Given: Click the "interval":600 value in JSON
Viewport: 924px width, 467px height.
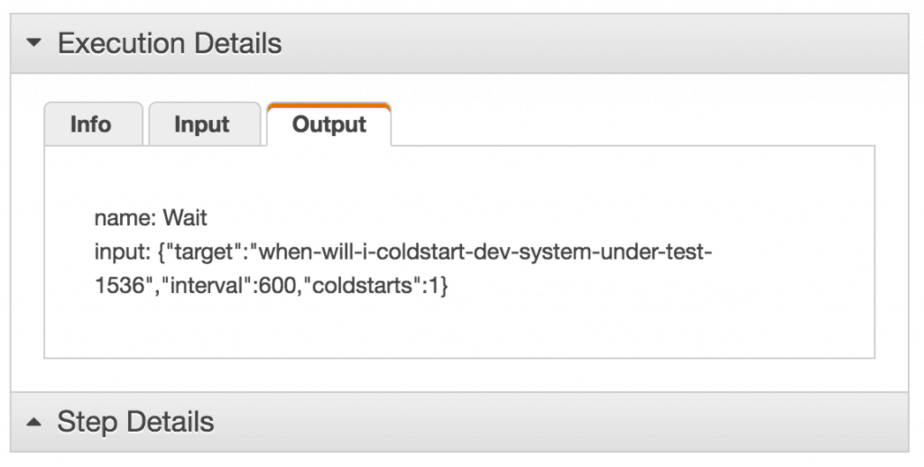Looking at the screenshot, I should [x=213, y=285].
